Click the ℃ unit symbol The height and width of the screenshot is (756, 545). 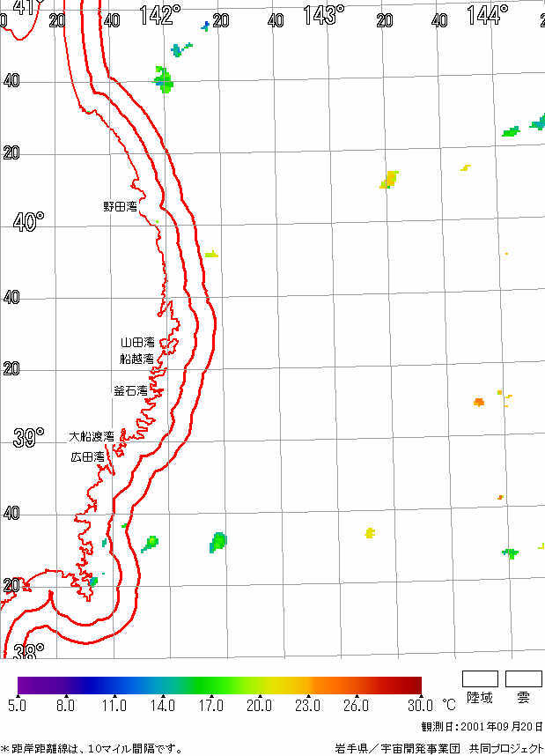pyautogui.click(x=449, y=705)
